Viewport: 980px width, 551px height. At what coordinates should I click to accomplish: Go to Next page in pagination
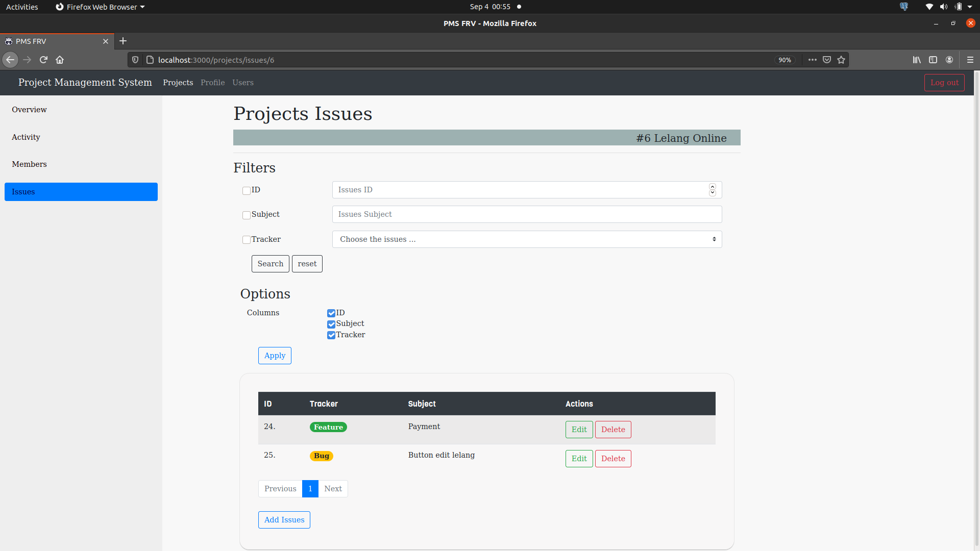pyautogui.click(x=333, y=489)
